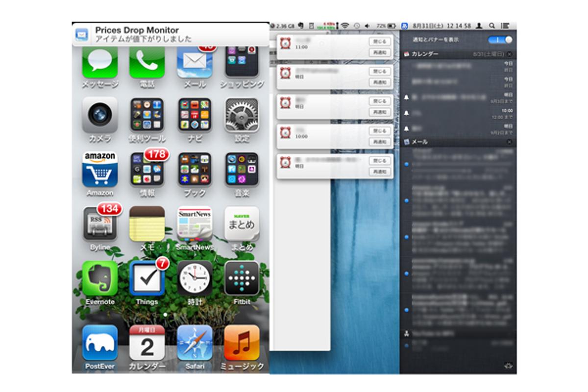Clear the カレンダー section with its X button
The image size is (588, 392).
click(509, 54)
